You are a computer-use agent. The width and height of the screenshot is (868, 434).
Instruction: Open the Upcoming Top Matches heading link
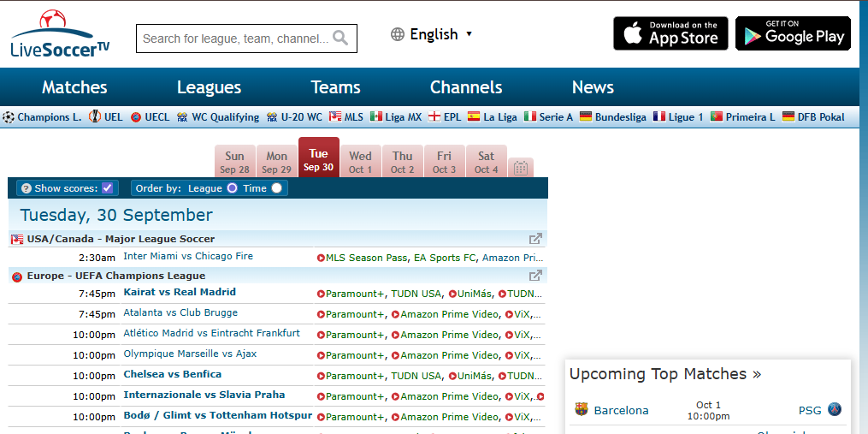664,374
